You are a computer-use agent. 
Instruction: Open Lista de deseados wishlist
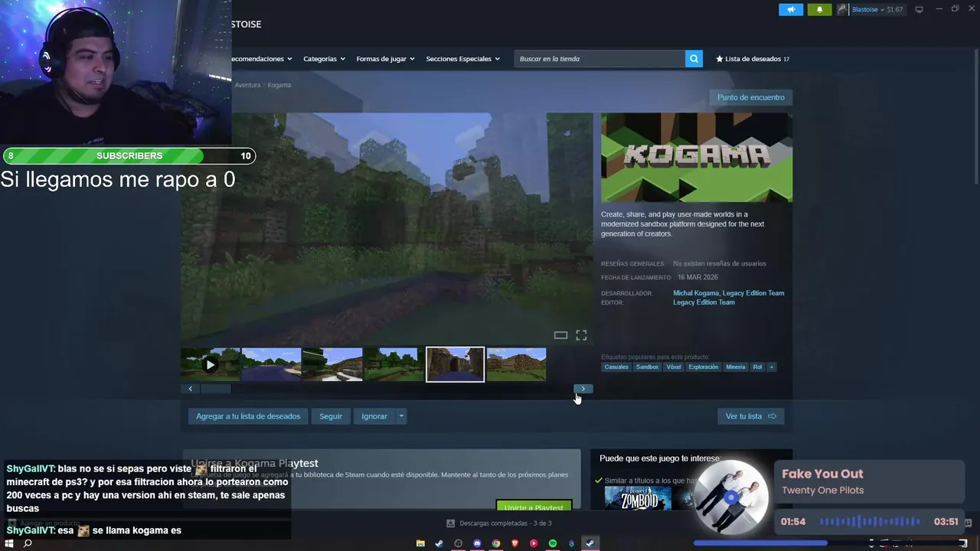pos(753,59)
